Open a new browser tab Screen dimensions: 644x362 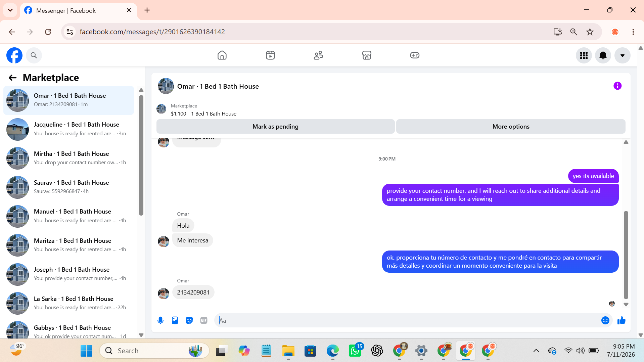147,10
